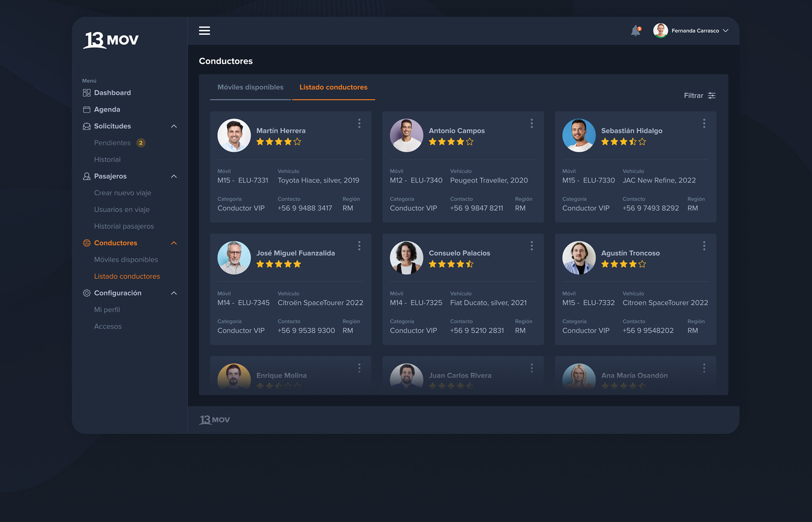Click the notification bell icon
Screen dimensions: 812x522
point(635,31)
